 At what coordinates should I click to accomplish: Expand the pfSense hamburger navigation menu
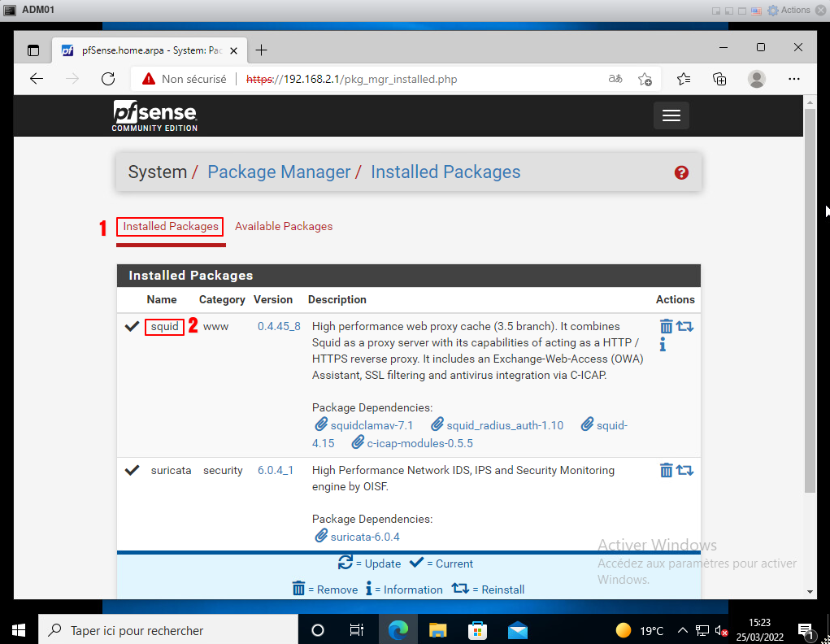tap(671, 115)
